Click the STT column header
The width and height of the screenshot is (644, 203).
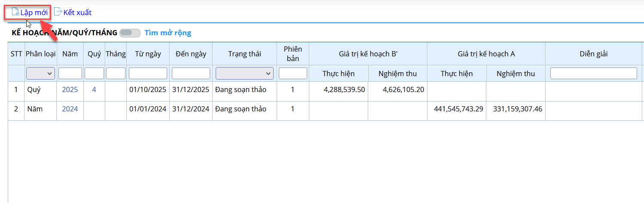point(16,54)
